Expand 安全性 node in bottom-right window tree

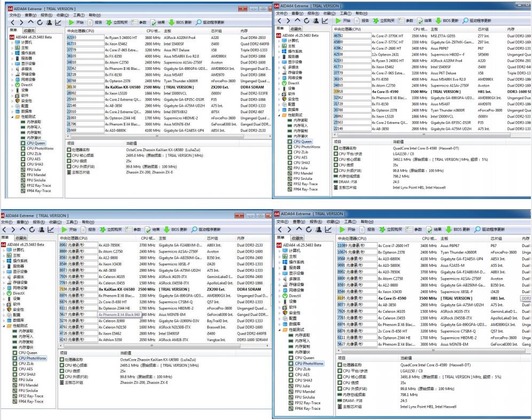(280, 313)
